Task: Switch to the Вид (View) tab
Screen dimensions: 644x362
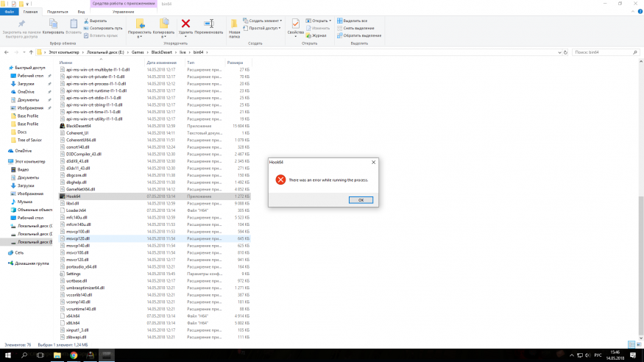Action: point(81,12)
